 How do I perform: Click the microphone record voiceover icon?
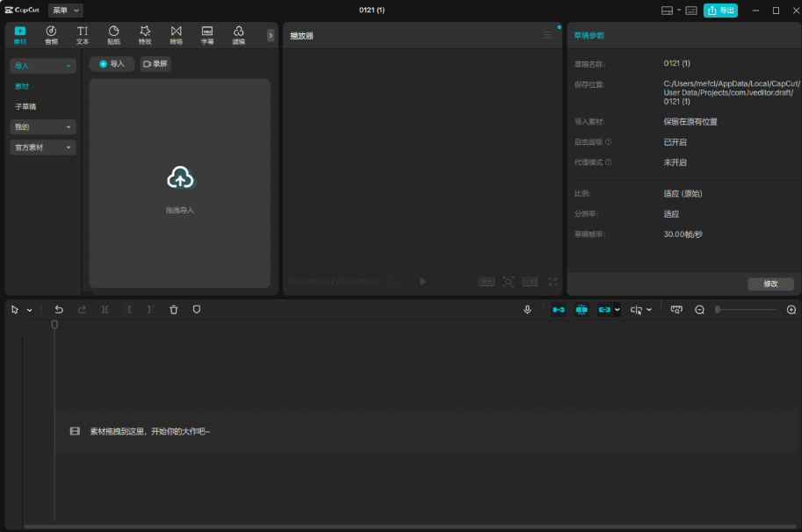pos(527,310)
